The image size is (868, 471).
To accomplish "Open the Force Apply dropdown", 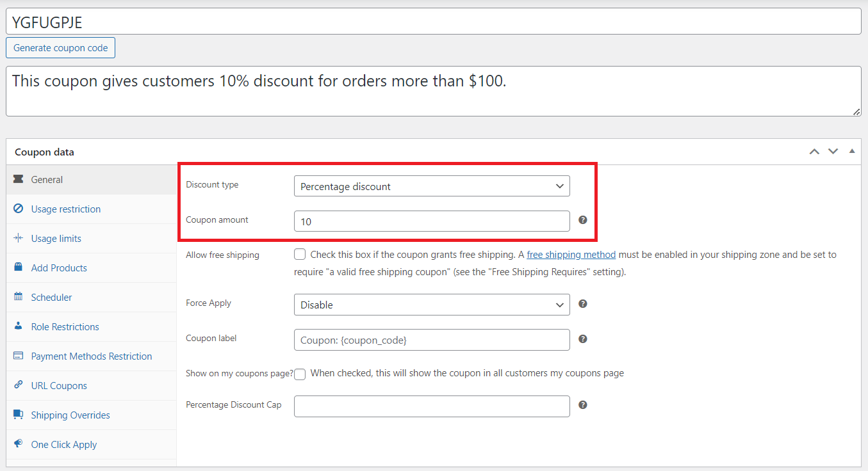I will [x=431, y=305].
